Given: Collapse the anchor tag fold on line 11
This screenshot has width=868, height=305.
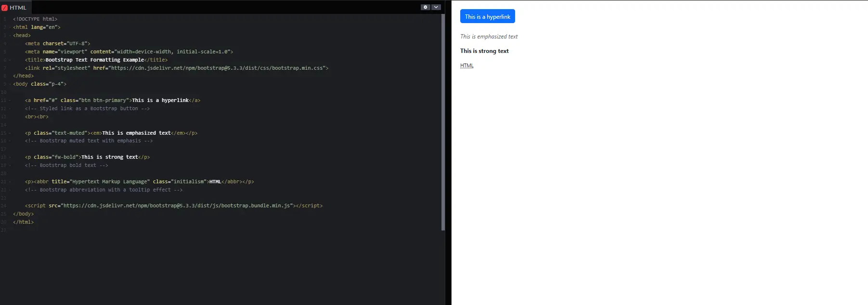Looking at the screenshot, I should pos(10,101).
